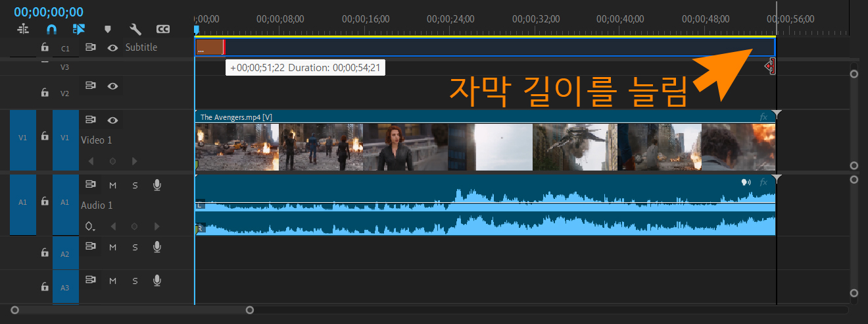Toggle lock on track A3
The width and height of the screenshot is (868, 324).
point(45,287)
